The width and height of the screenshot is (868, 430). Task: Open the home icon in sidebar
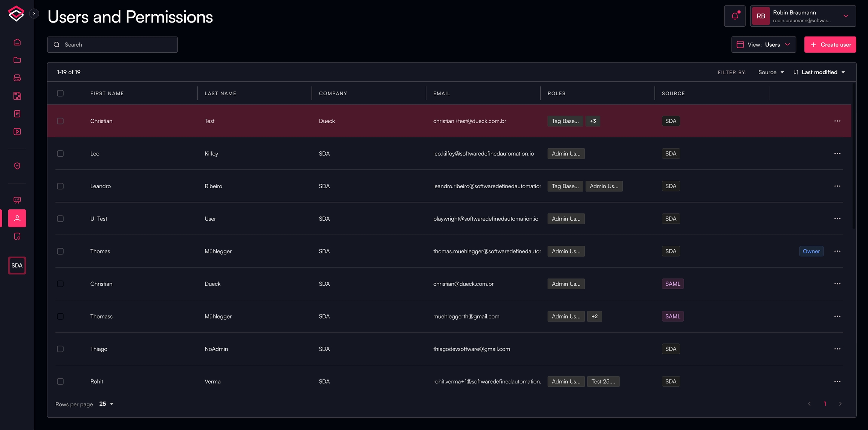point(17,42)
